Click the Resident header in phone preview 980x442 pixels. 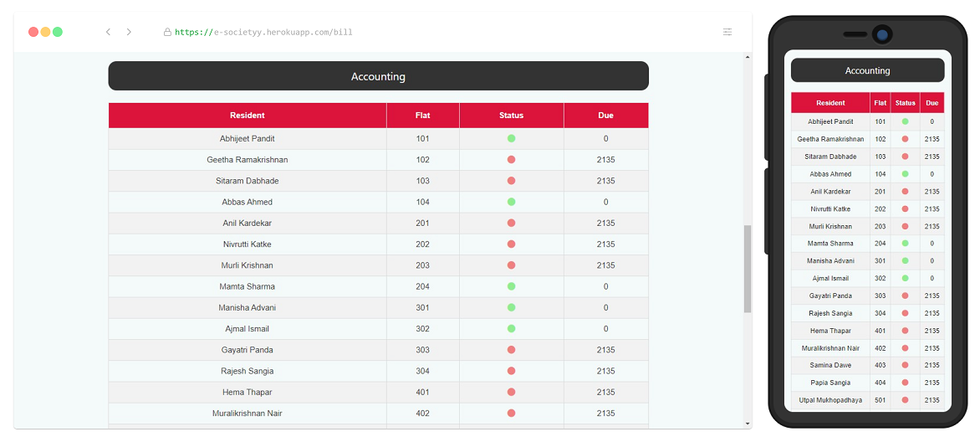830,103
